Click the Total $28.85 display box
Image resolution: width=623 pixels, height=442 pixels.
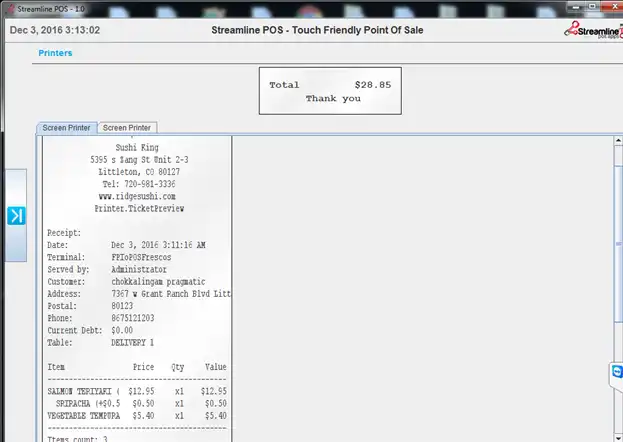330,91
